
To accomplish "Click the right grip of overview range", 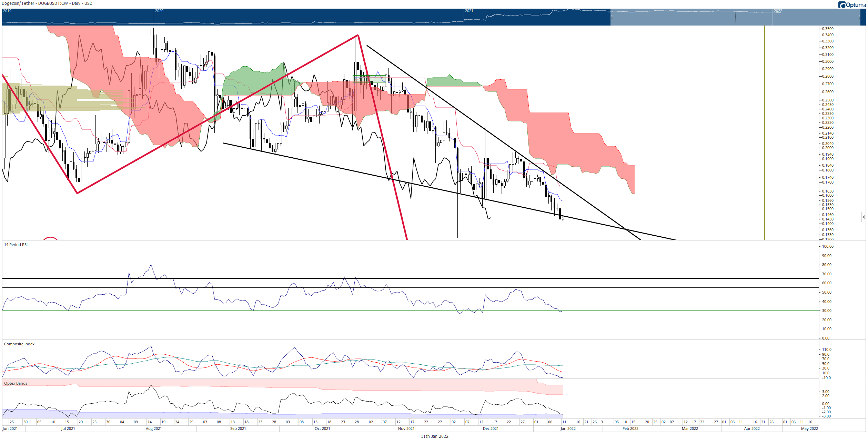I will tap(859, 17).
